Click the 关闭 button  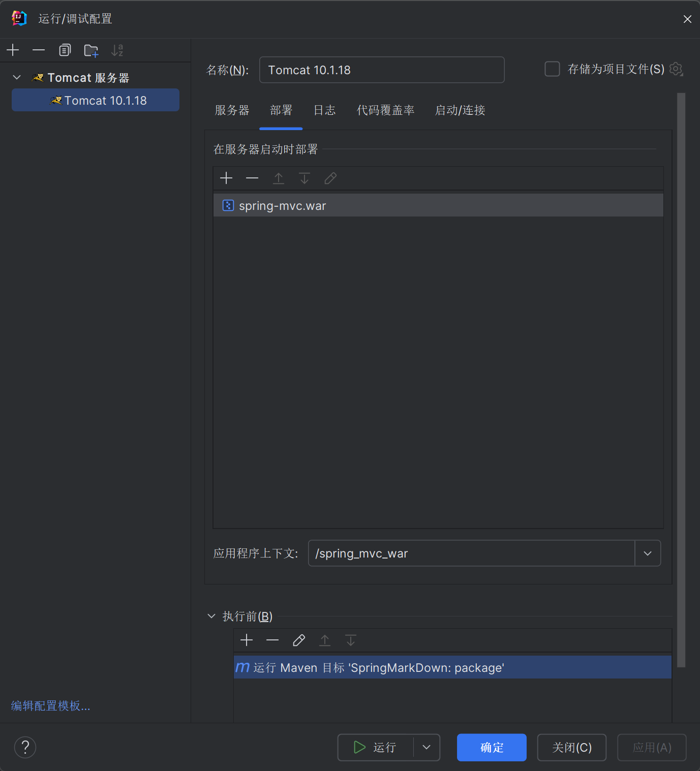pyautogui.click(x=572, y=747)
